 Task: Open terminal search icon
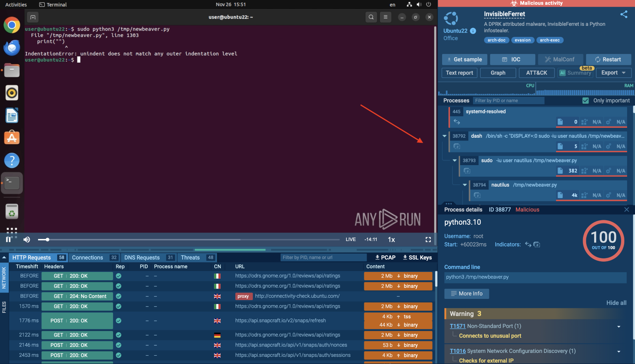click(x=371, y=17)
